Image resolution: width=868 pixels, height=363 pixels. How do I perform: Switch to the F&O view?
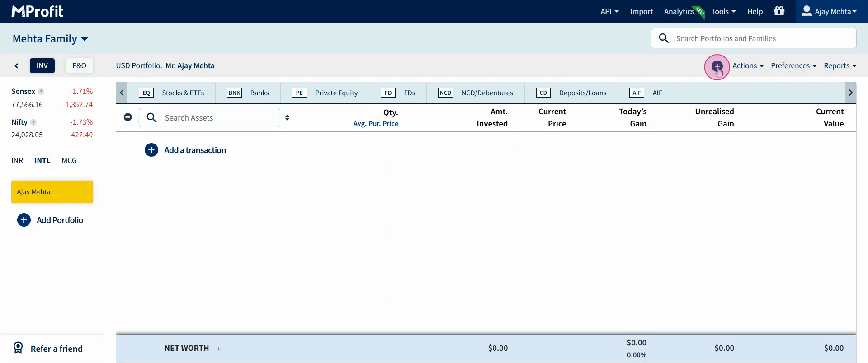[79, 66]
